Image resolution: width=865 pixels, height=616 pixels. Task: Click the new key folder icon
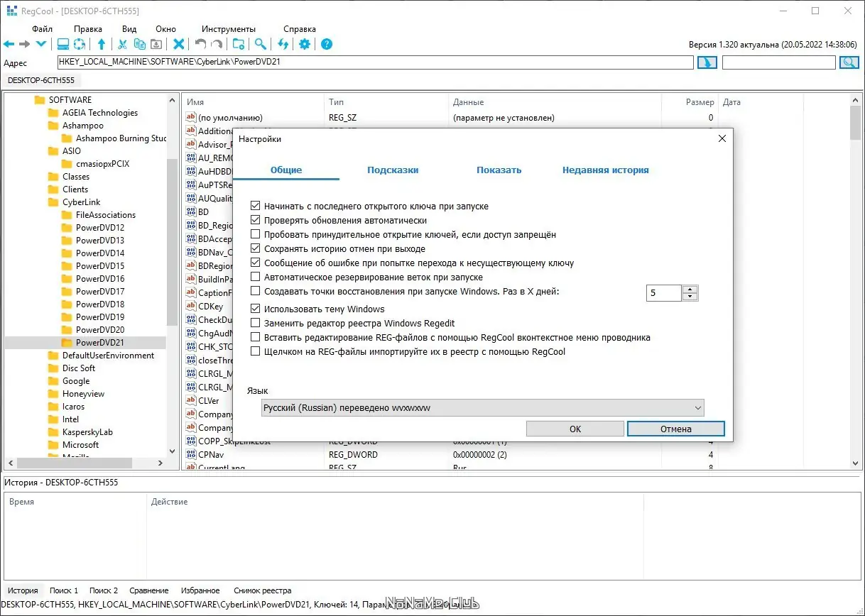coord(239,44)
